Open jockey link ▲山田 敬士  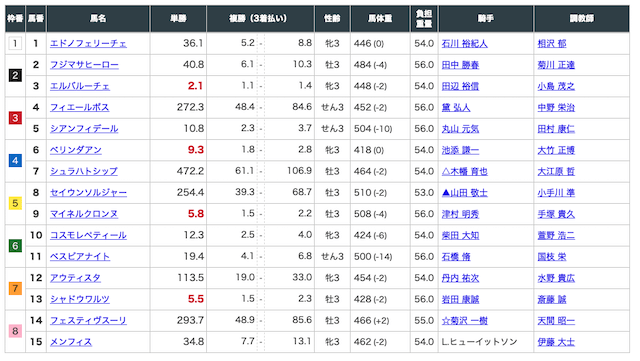[x=464, y=192]
